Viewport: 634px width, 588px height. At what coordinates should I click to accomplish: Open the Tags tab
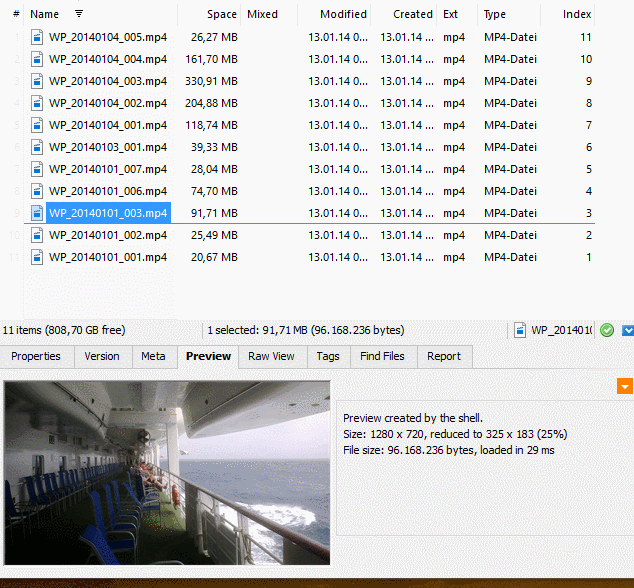(327, 356)
